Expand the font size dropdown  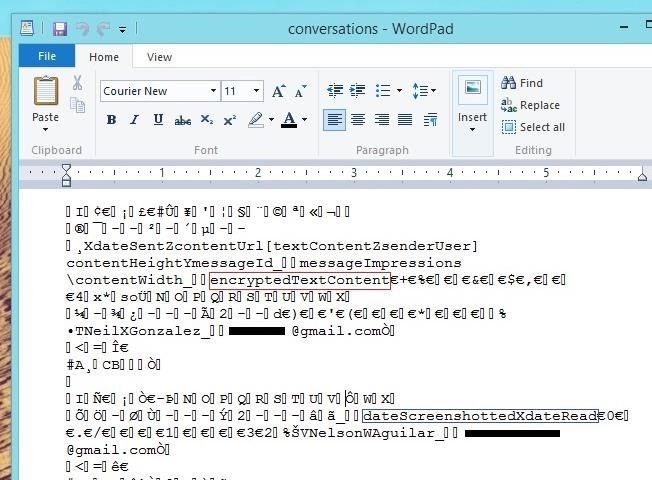(x=257, y=91)
